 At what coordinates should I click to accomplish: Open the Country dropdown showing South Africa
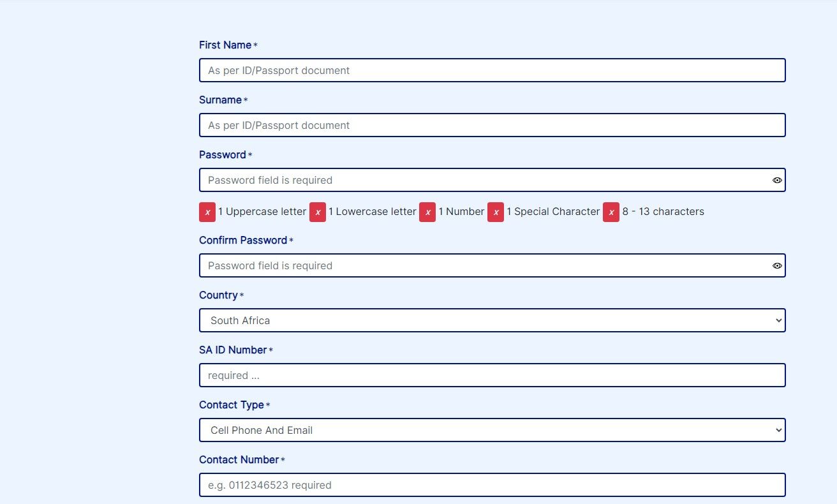[492, 320]
